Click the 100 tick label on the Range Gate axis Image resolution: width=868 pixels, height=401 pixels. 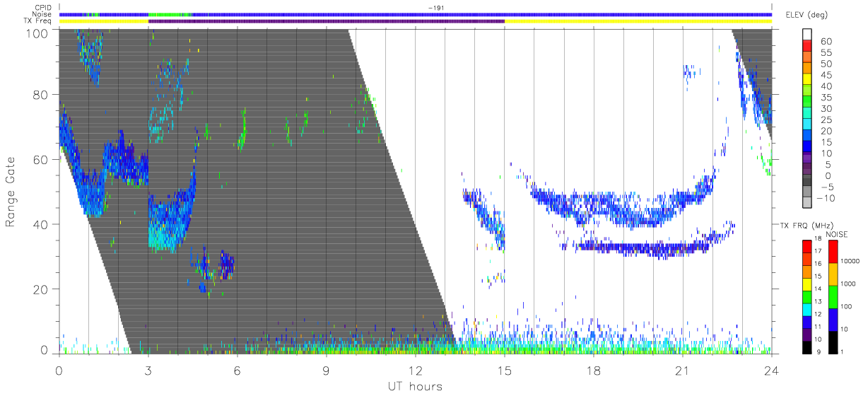click(x=36, y=33)
